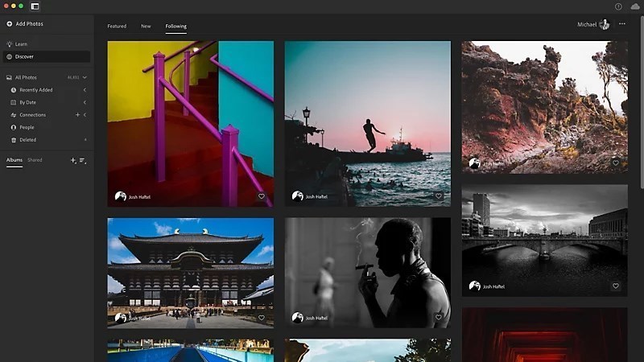Screen dimensions: 644x362
Task: Switch to the Featured tab
Action: pos(117,27)
